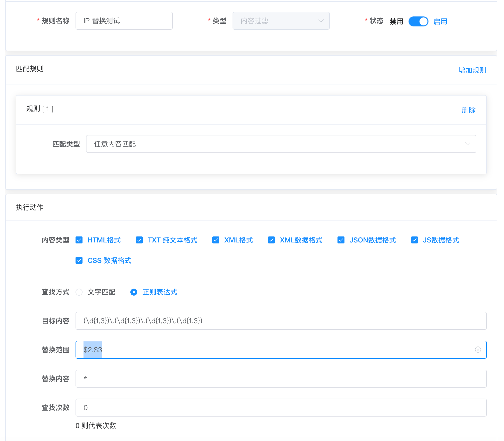The image size is (504, 441).
Task: Uncheck the JSON数据格式 checkbox
Action: 341,240
